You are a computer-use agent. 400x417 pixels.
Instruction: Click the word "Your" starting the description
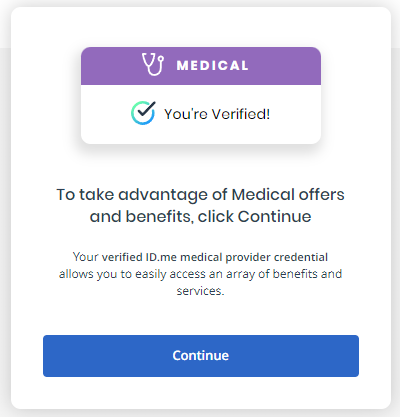point(85,257)
